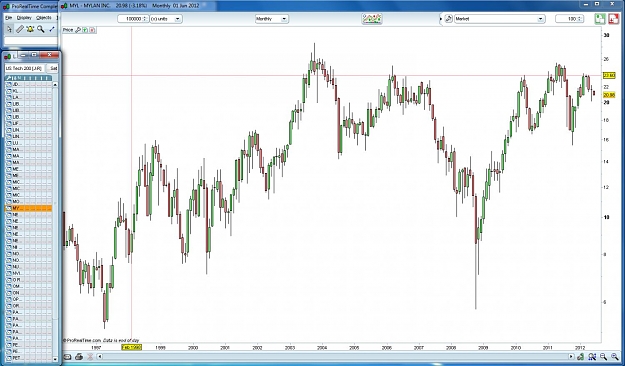Select the O R row in list
The height and width of the screenshot is (366, 625).
click(x=28, y=279)
